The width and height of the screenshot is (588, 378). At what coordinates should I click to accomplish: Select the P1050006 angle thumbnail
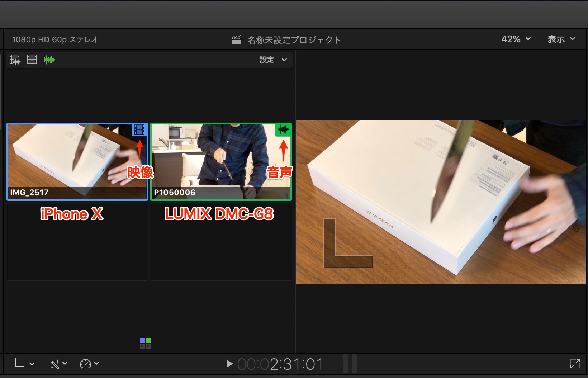[221, 162]
